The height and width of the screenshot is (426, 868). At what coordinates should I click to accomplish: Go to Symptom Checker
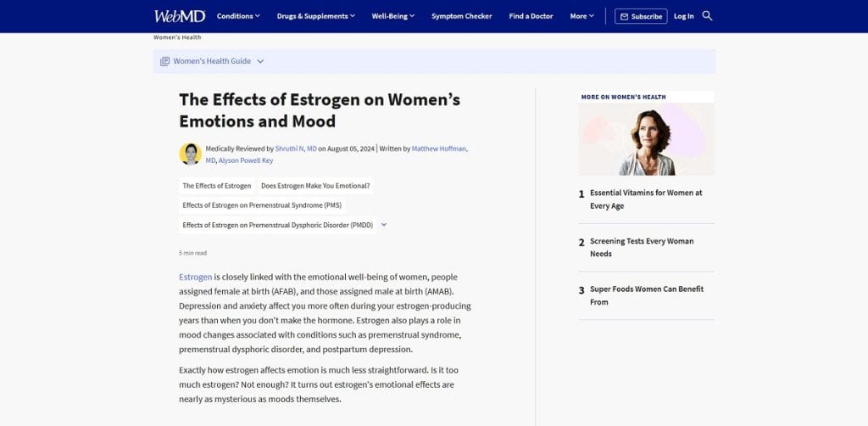462,16
